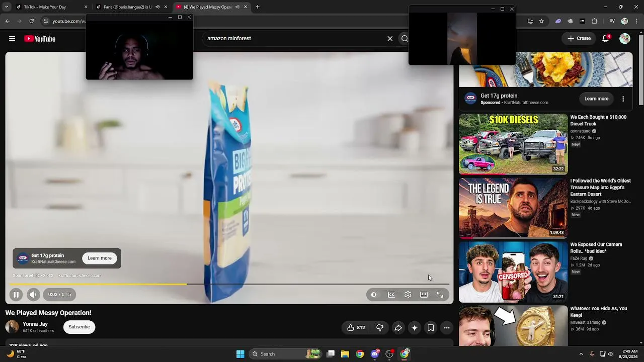Seek on the ad progress bar

point(229,285)
